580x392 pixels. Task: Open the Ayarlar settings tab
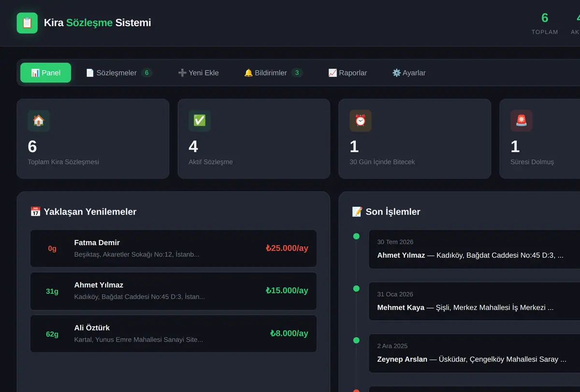(x=409, y=73)
